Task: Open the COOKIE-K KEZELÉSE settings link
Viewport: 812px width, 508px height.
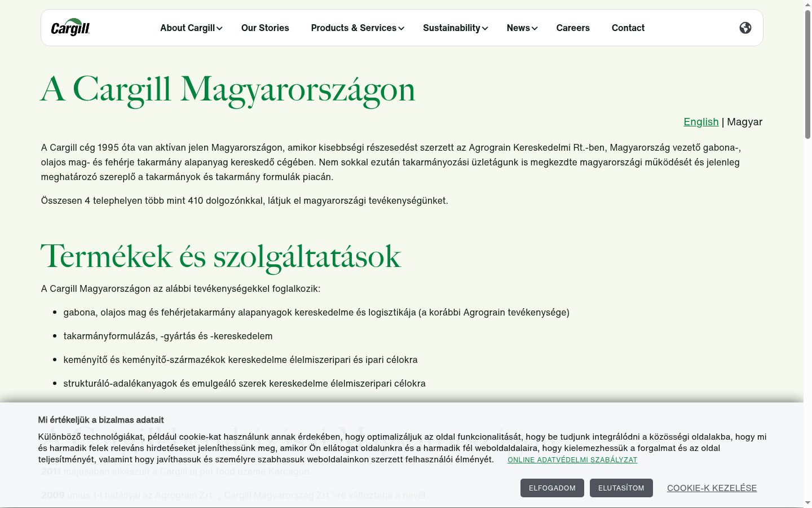Action: (712, 488)
